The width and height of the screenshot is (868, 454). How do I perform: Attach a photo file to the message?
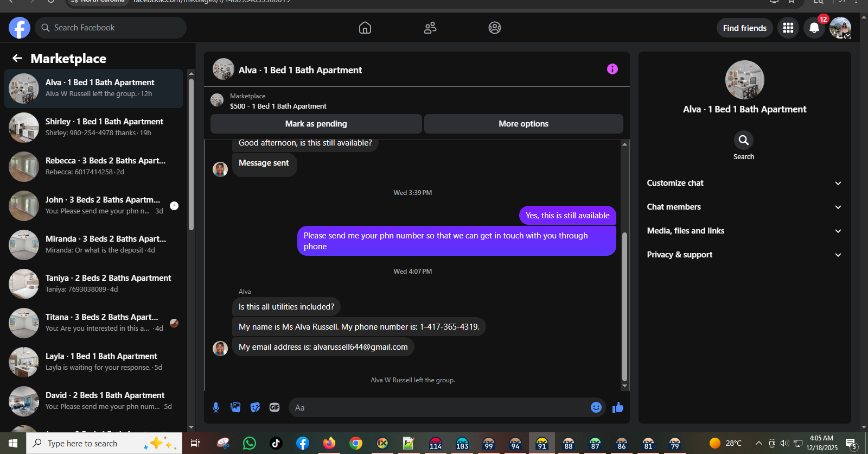coord(235,407)
